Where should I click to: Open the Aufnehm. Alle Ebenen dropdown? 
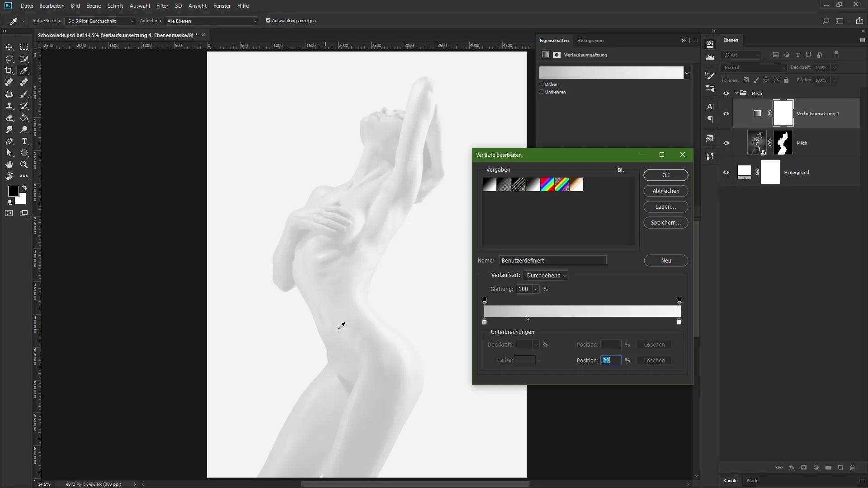211,21
